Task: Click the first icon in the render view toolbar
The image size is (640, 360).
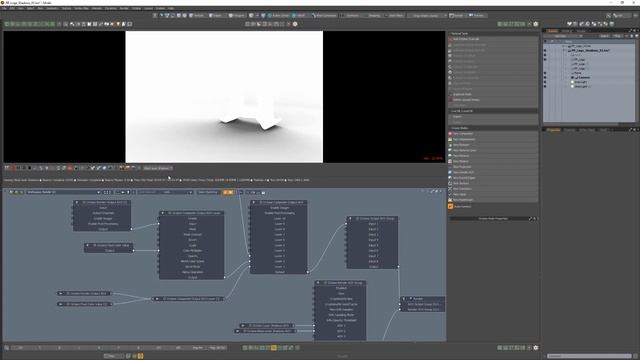Action: 7,168
